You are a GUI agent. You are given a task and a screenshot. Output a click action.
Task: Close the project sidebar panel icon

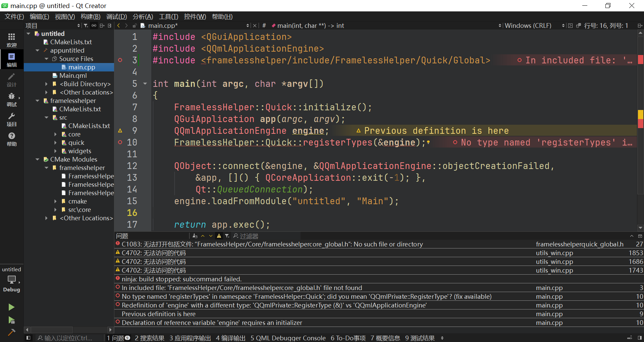[109, 25]
